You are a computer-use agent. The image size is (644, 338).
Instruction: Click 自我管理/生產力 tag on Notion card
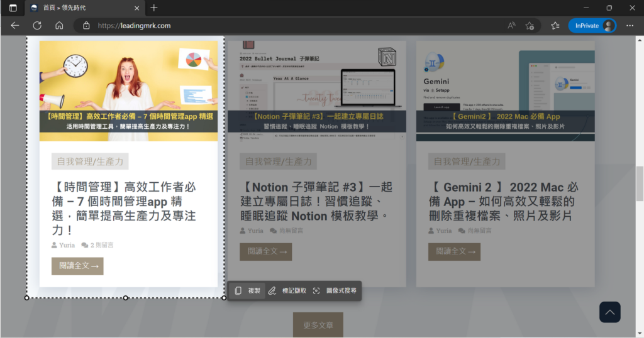pyautogui.click(x=279, y=161)
